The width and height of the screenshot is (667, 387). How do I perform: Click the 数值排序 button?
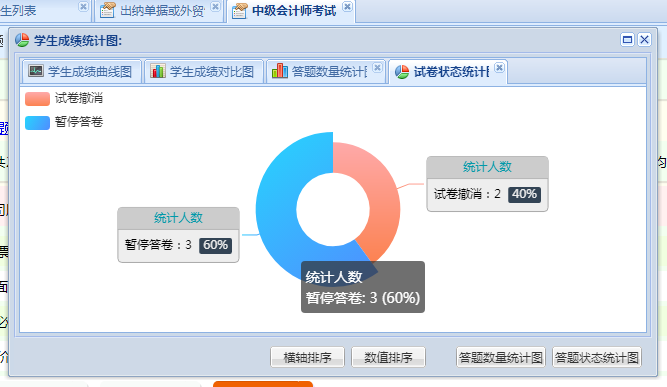coord(388,357)
